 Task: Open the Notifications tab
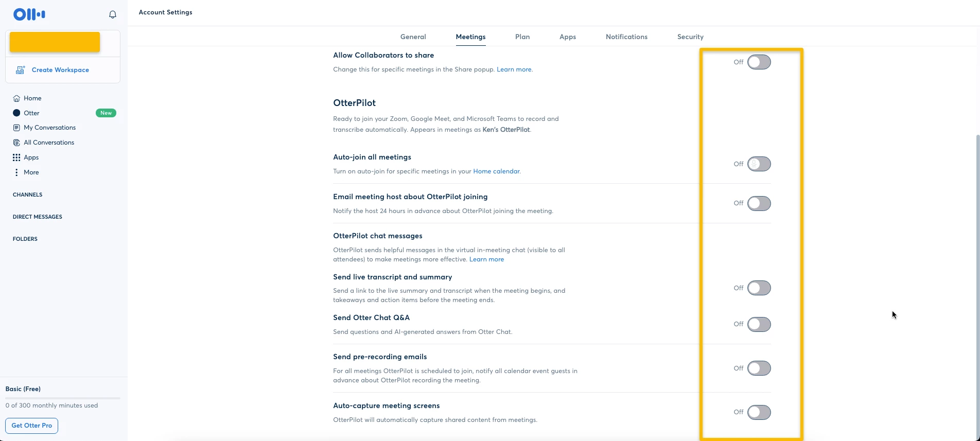coord(626,37)
